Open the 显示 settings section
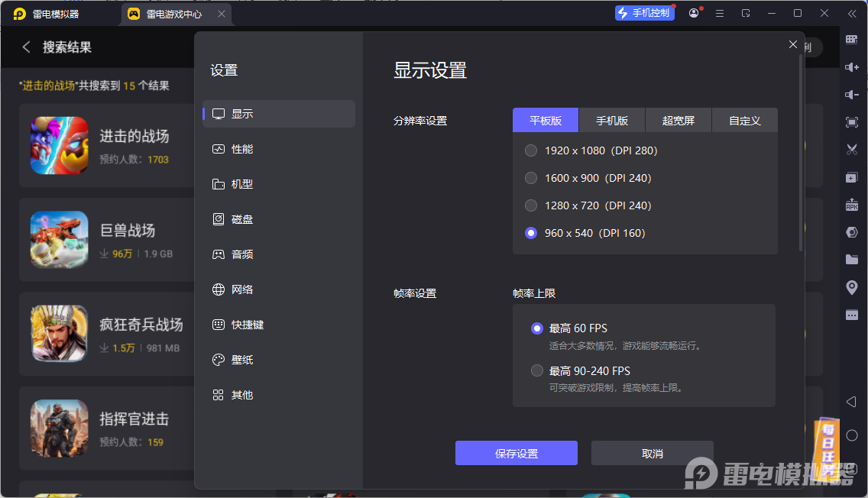Image resolution: width=868 pixels, height=498 pixels. click(279, 114)
